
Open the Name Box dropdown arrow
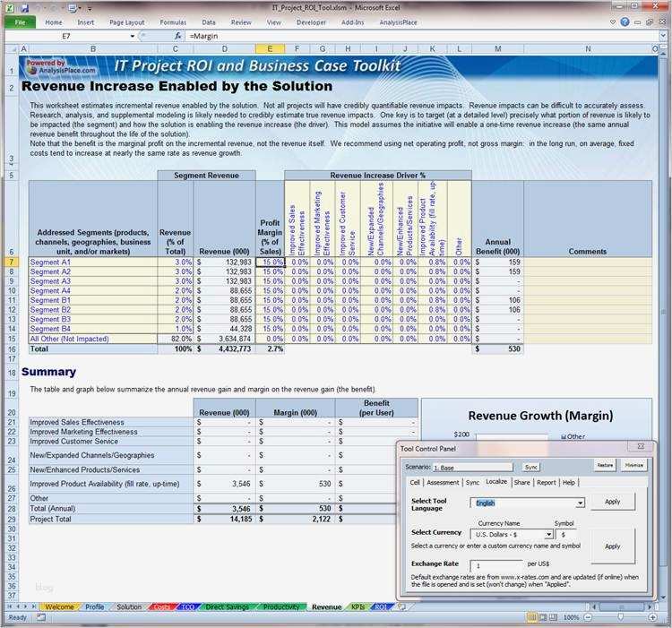[134, 36]
